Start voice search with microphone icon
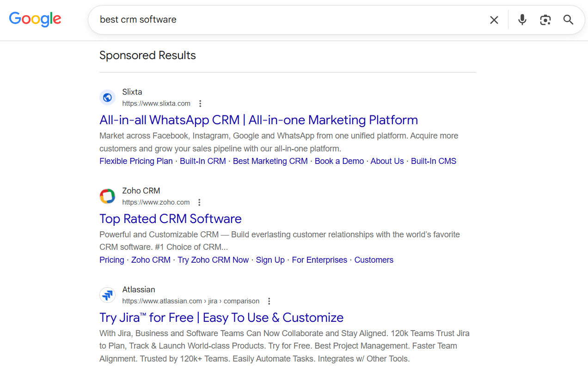588x368 pixels. point(522,20)
